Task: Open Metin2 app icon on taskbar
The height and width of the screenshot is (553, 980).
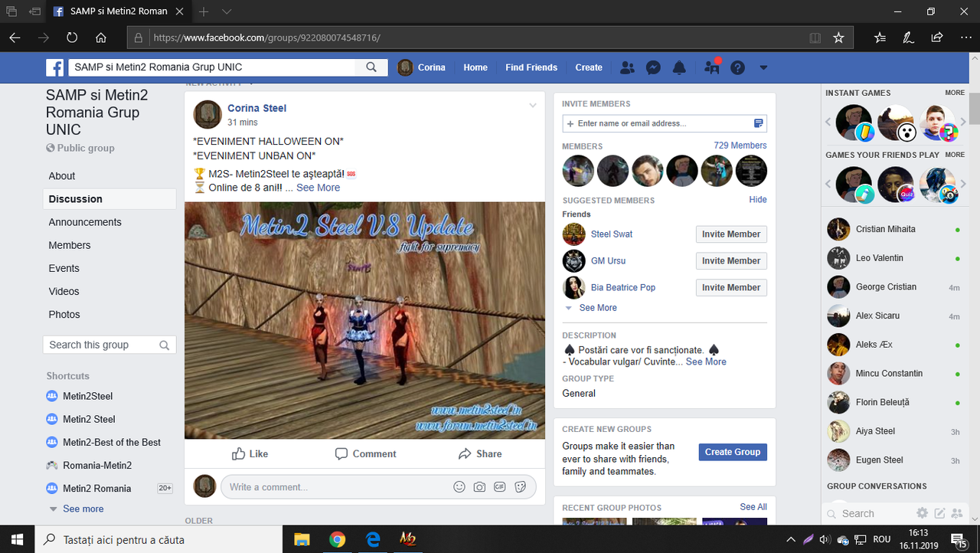Action: tap(408, 539)
